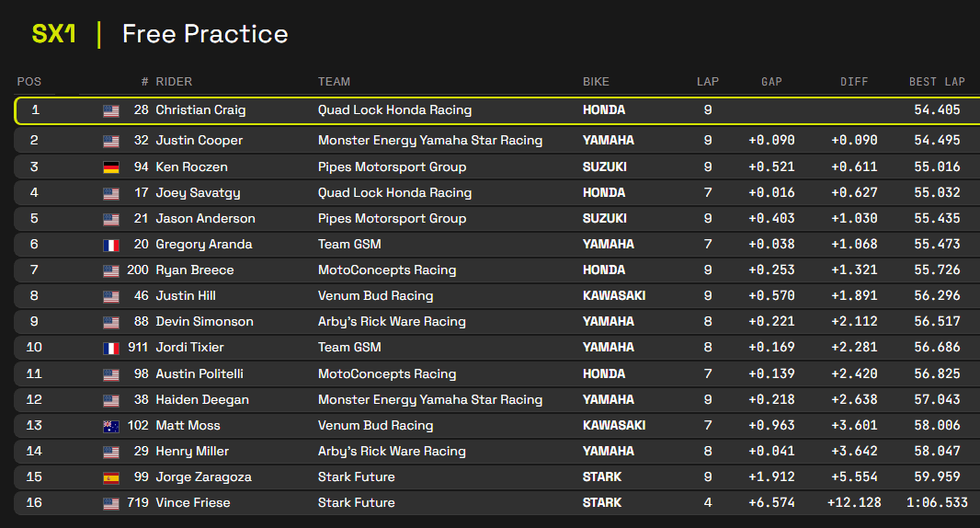Select the SX1 class label
980x528 pixels.
coord(54,35)
